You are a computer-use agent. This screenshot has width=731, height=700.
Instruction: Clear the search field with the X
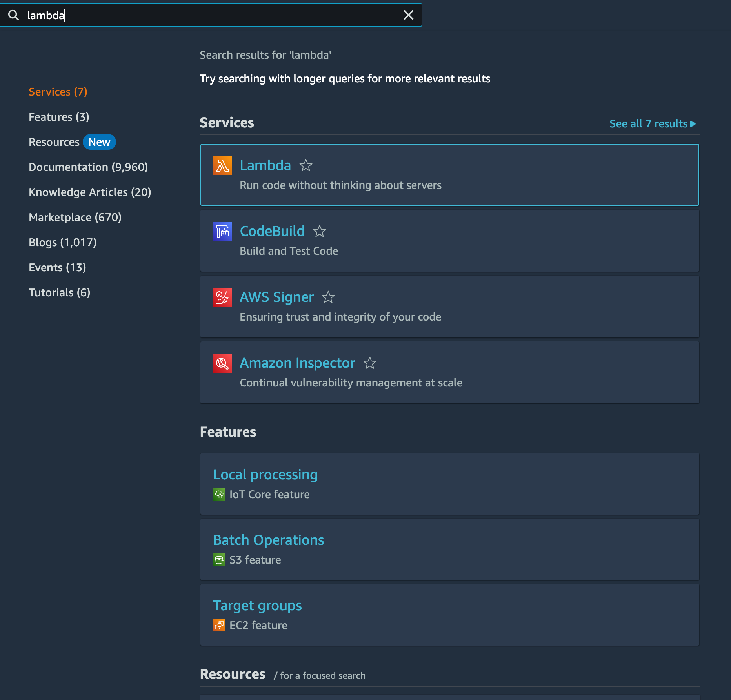click(409, 15)
